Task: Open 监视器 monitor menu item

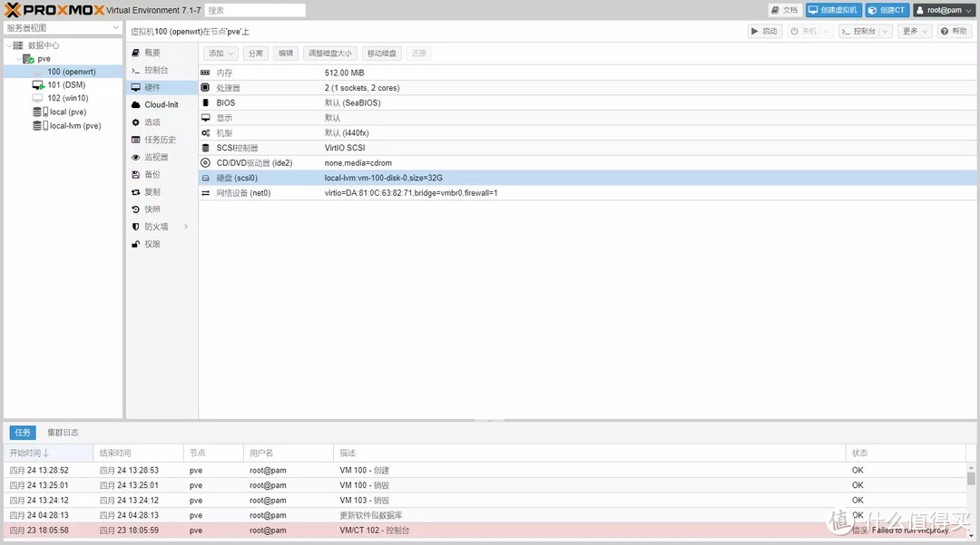Action: tap(162, 157)
